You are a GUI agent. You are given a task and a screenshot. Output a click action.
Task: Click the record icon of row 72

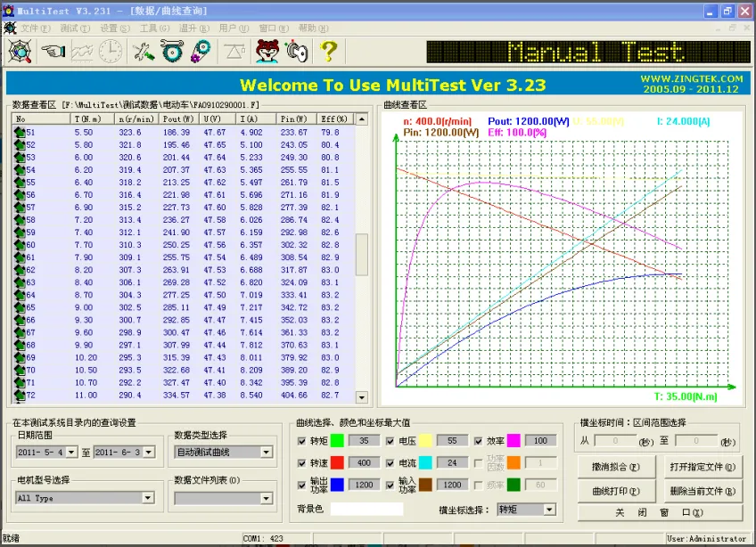coord(20,396)
